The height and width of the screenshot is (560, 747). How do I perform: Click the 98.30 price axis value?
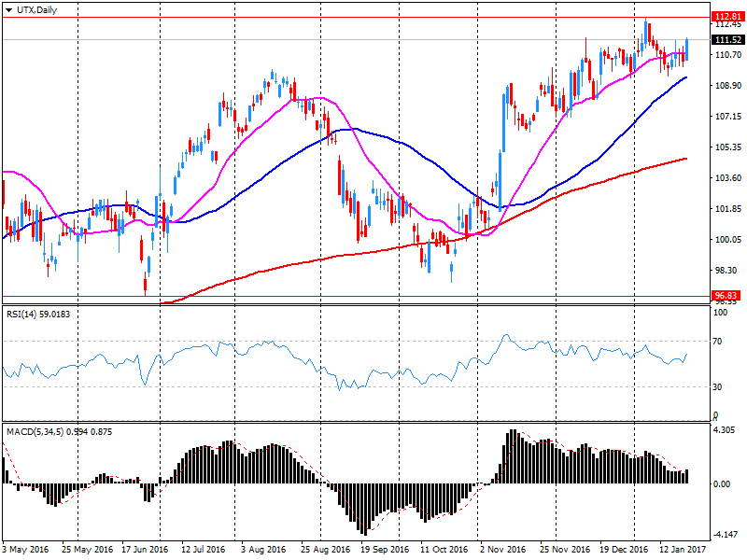click(726, 271)
